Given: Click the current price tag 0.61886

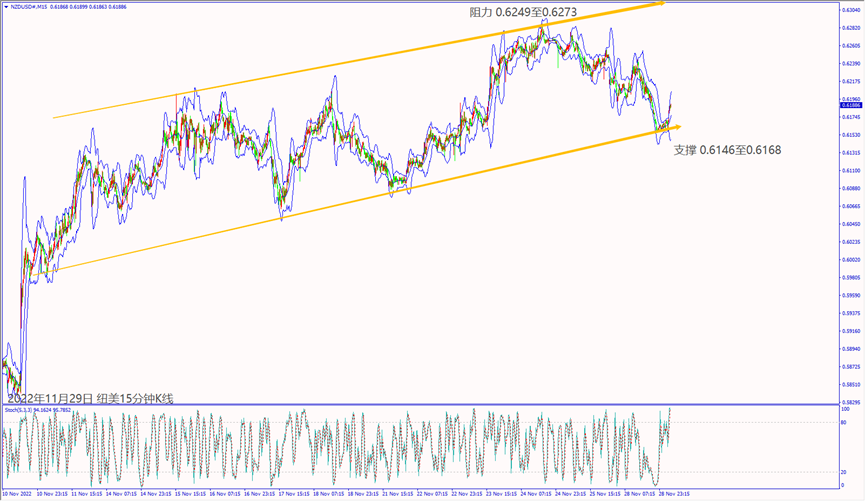Looking at the screenshot, I should coord(851,104).
